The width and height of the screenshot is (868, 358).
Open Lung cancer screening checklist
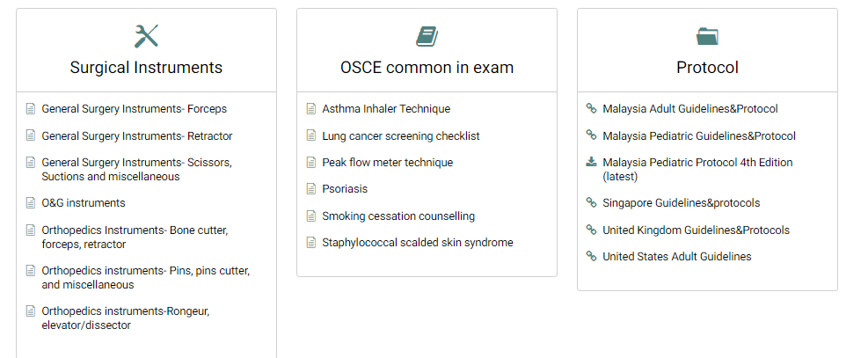coord(401,136)
